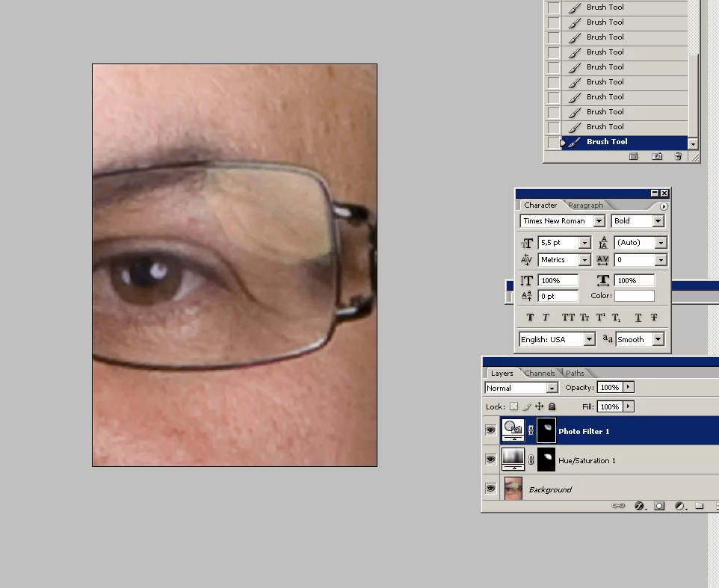The image size is (719, 588).
Task: Hide the Photo Filter 1 layer
Action: [x=490, y=430]
